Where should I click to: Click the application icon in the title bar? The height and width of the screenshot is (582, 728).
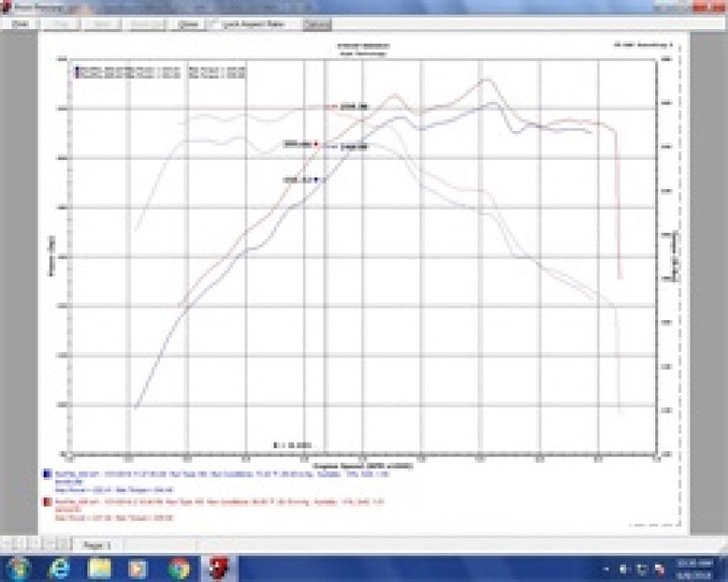(7, 6)
